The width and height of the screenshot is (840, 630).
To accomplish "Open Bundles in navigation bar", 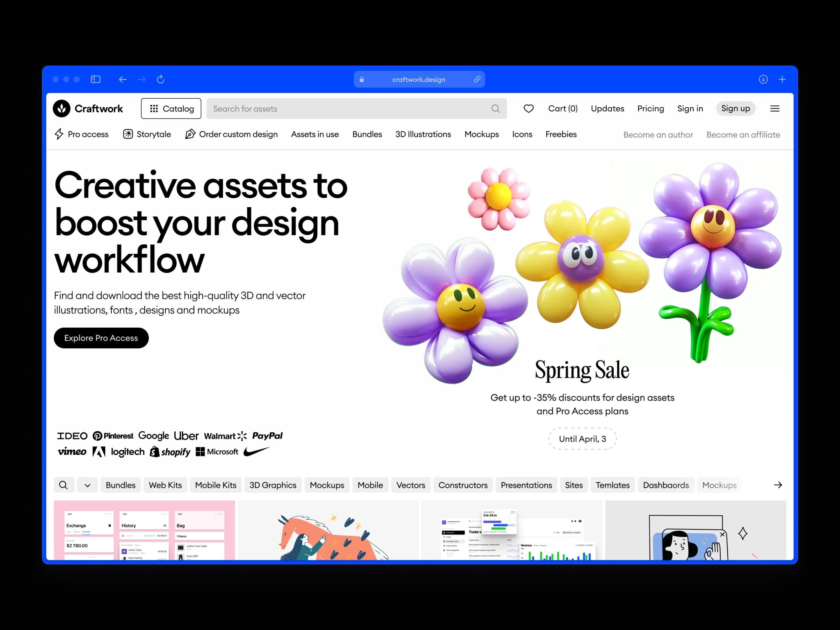I will pos(367,134).
